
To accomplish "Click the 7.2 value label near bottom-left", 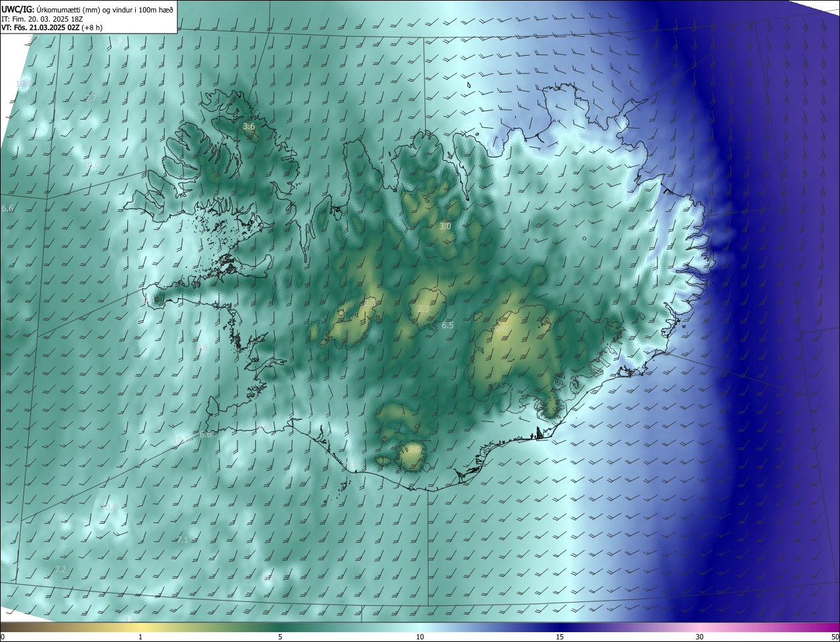I will point(60,569).
